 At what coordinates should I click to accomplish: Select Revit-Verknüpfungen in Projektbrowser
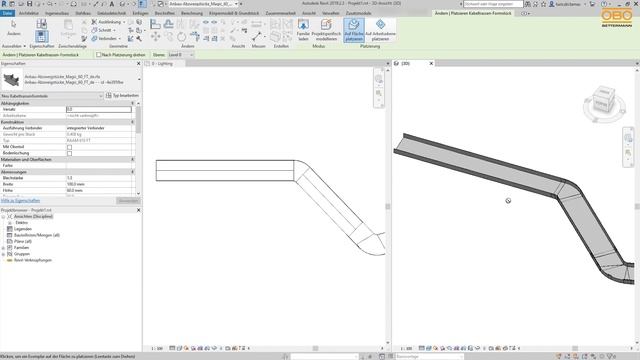33,260
